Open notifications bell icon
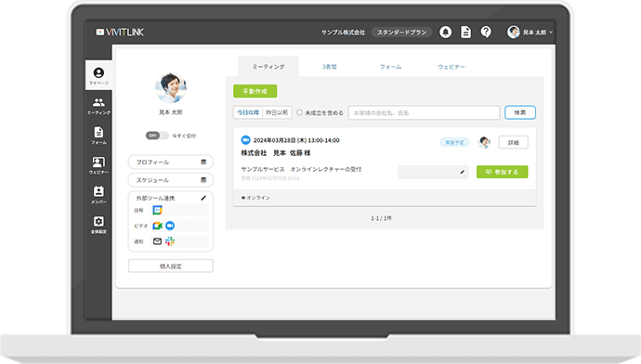 446,32
